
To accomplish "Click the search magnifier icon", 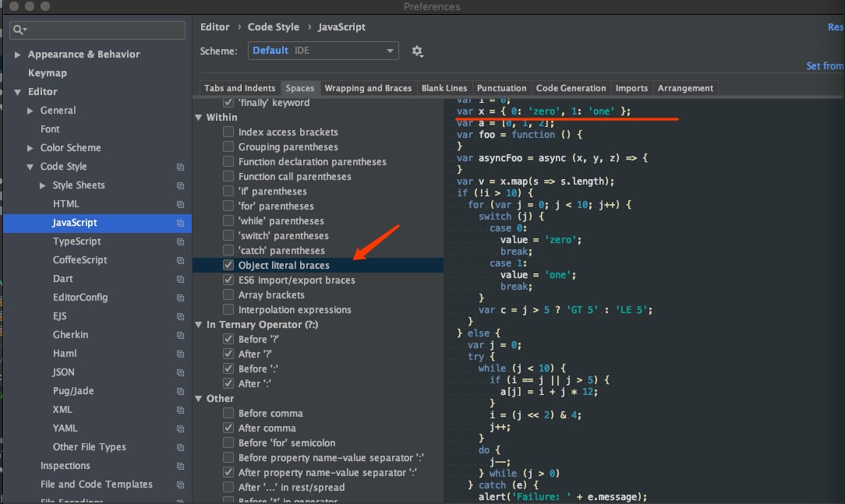I will (x=19, y=30).
